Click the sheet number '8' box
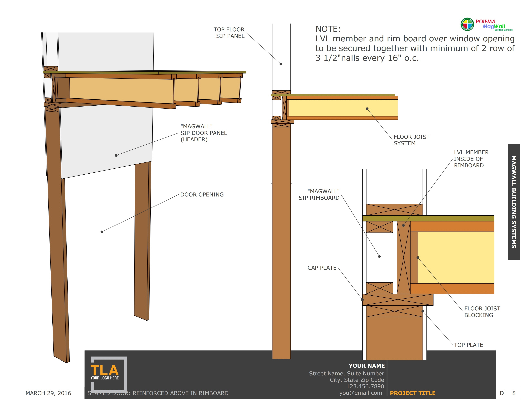The image size is (532, 411). click(x=514, y=393)
